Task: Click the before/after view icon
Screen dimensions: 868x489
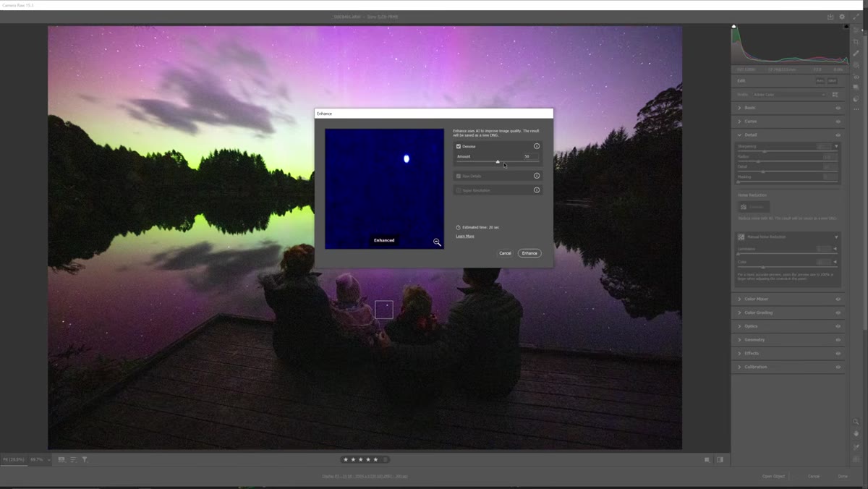Action: (x=720, y=459)
